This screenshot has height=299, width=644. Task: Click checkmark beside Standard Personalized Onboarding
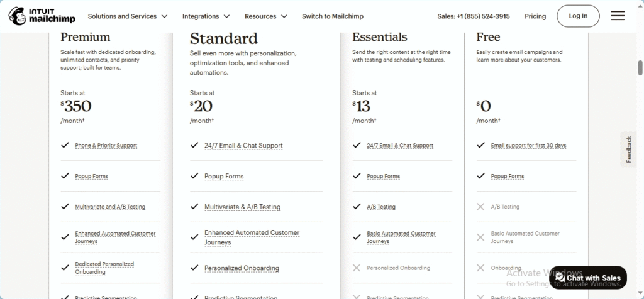point(194,268)
